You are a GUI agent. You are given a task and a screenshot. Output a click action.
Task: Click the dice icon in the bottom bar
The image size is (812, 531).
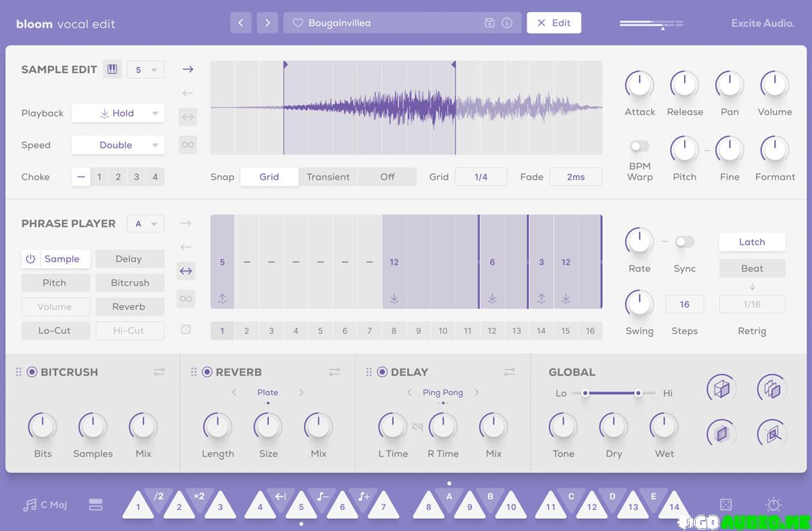coord(725,505)
